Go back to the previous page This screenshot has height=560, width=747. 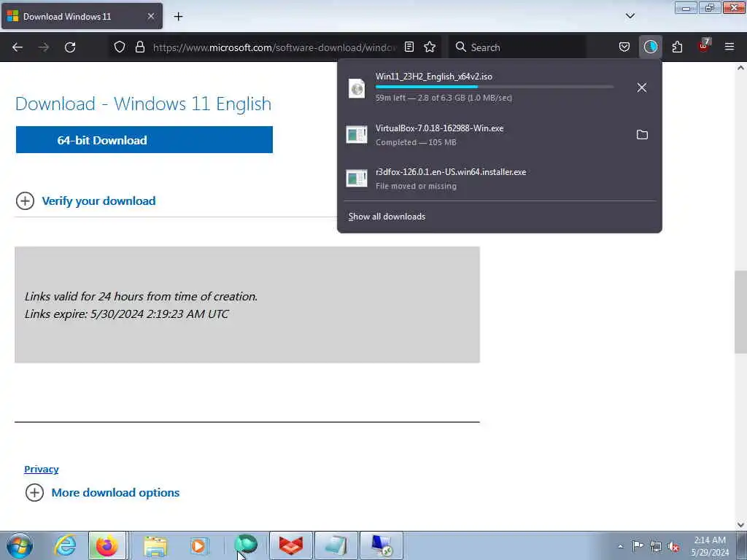click(x=18, y=47)
